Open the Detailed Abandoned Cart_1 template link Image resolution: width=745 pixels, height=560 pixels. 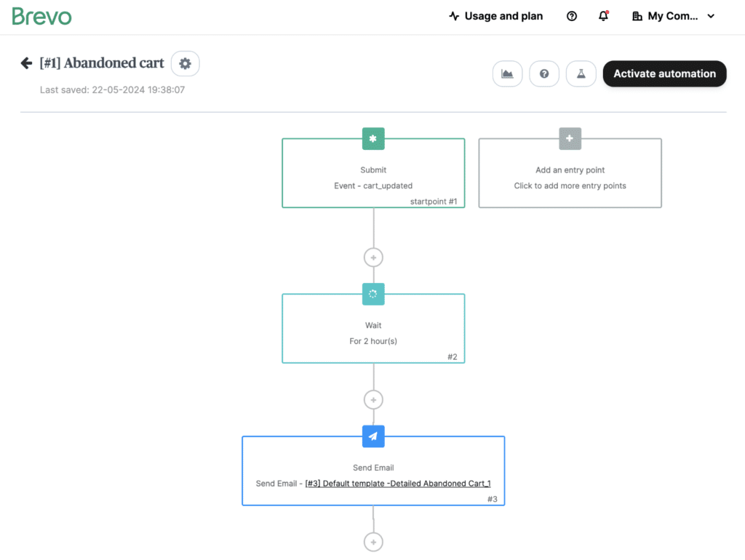pyautogui.click(x=397, y=483)
